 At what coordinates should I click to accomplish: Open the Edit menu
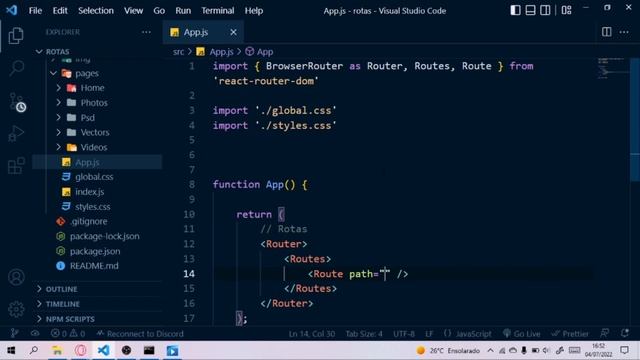point(60,11)
